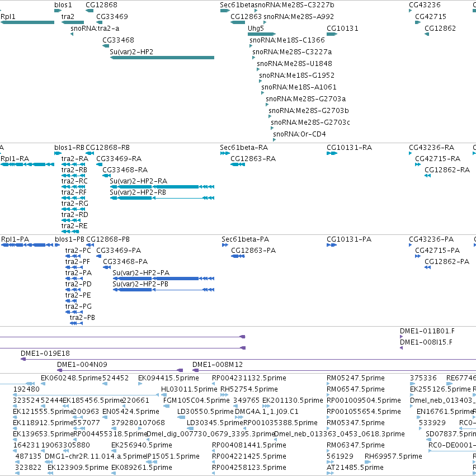The image size is (476, 476).
Task: Select snoRNA:Me28S-C3227a label
Action: click(x=292, y=52)
